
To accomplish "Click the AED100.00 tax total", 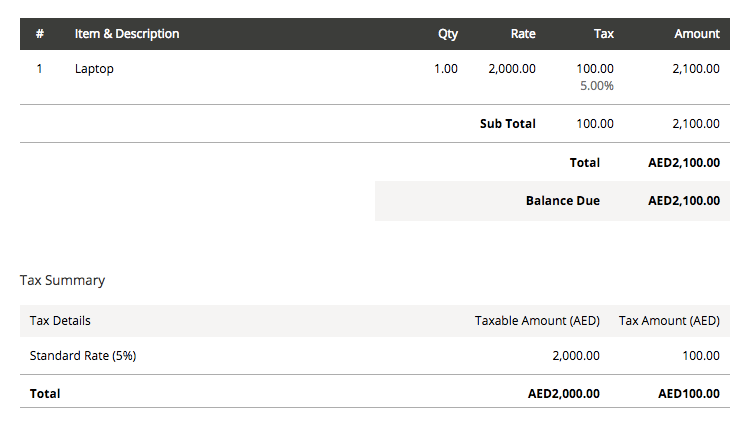I will [689, 394].
